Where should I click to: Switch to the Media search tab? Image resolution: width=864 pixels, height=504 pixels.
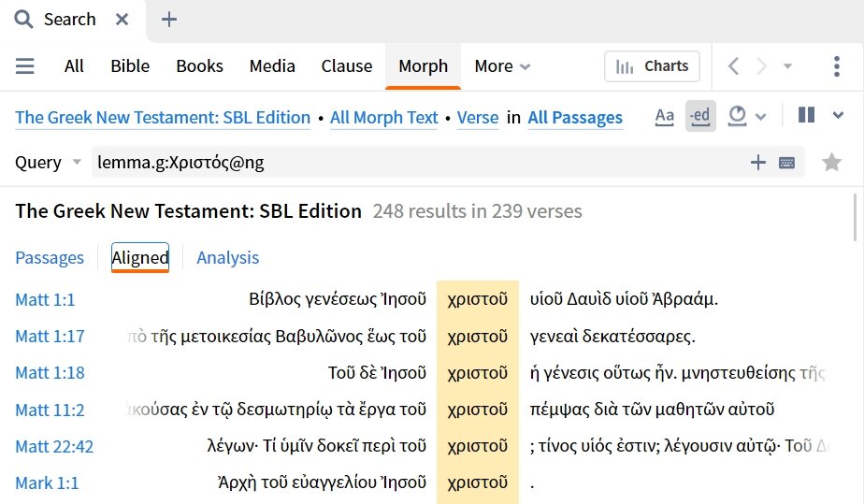click(272, 66)
